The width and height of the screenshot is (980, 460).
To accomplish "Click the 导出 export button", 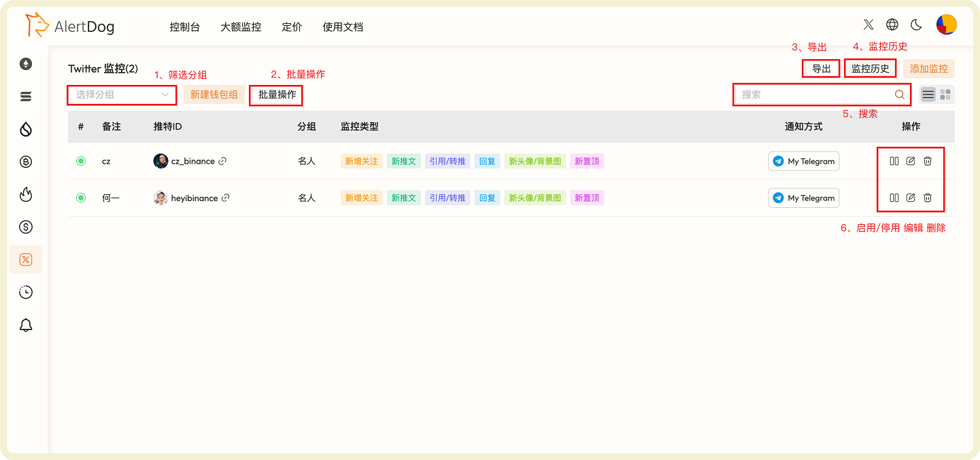I will pyautogui.click(x=822, y=69).
